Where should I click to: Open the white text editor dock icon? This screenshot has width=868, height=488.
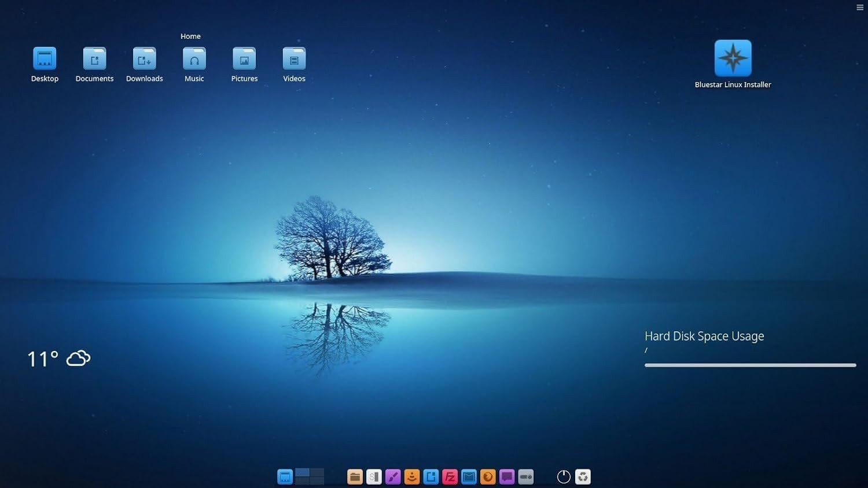click(374, 476)
